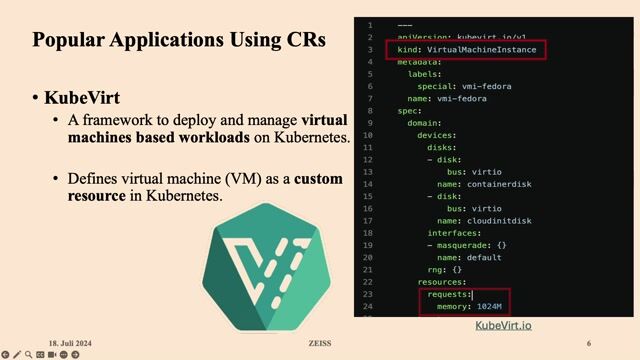This screenshot has width=640, height=360.
Task: Click the 'devices:' code line
Action: 436,136
